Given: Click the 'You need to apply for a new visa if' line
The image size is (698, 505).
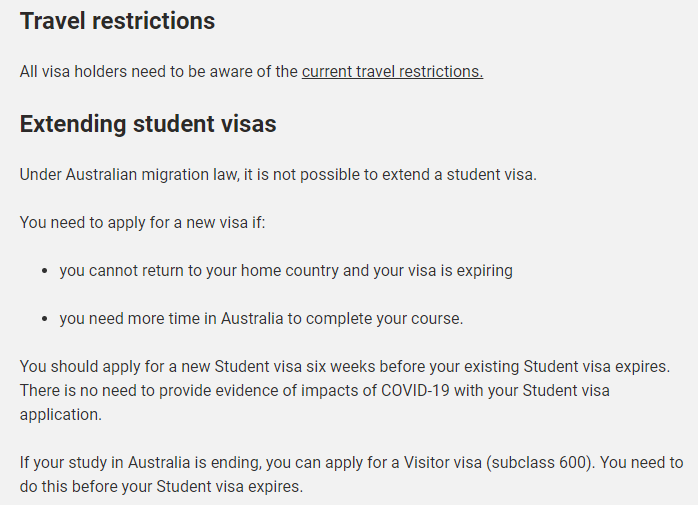Looking at the screenshot, I should click(x=142, y=223).
